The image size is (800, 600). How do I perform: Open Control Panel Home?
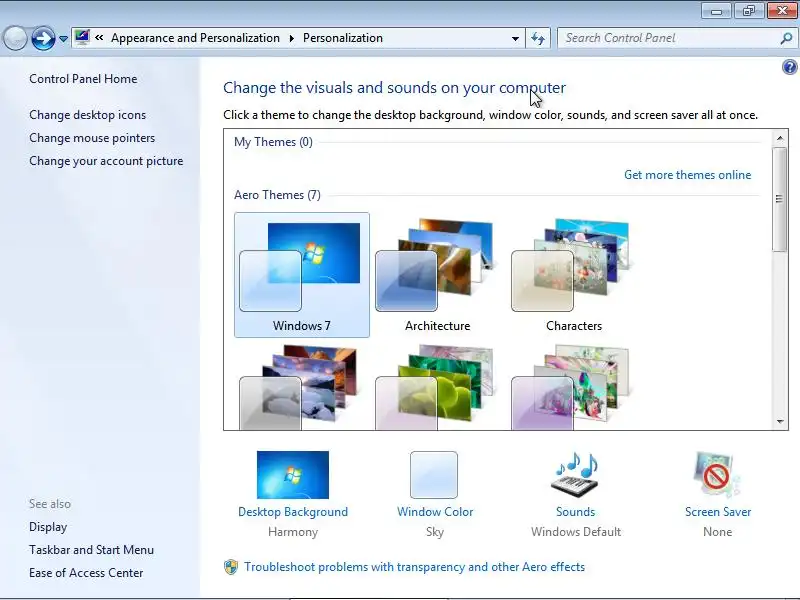coord(83,79)
